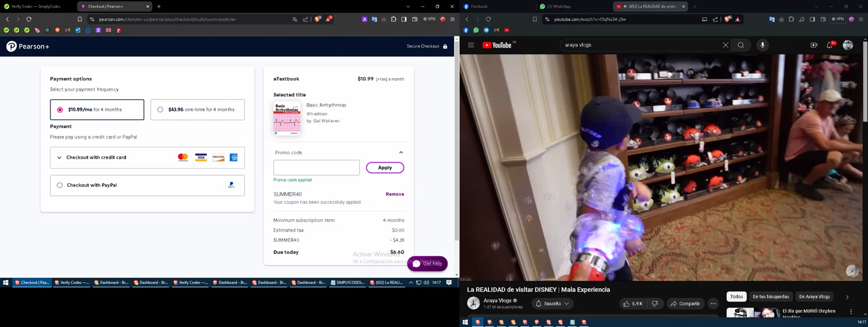Image resolution: width=868 pixels, height=327 pixels.
Task: Open Araya Vlogs channel avatar
Action: click(x=473, y=303)
